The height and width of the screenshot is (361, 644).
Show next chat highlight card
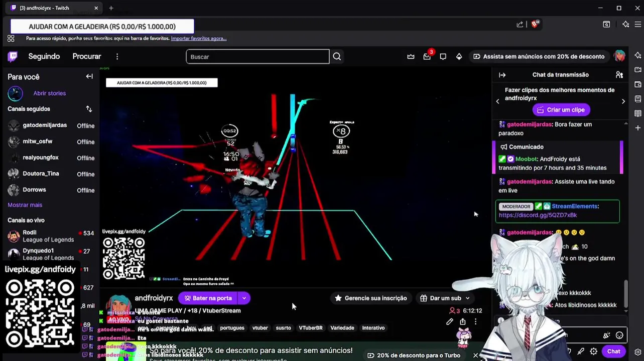pyautogui.click(x=623, y=101)
